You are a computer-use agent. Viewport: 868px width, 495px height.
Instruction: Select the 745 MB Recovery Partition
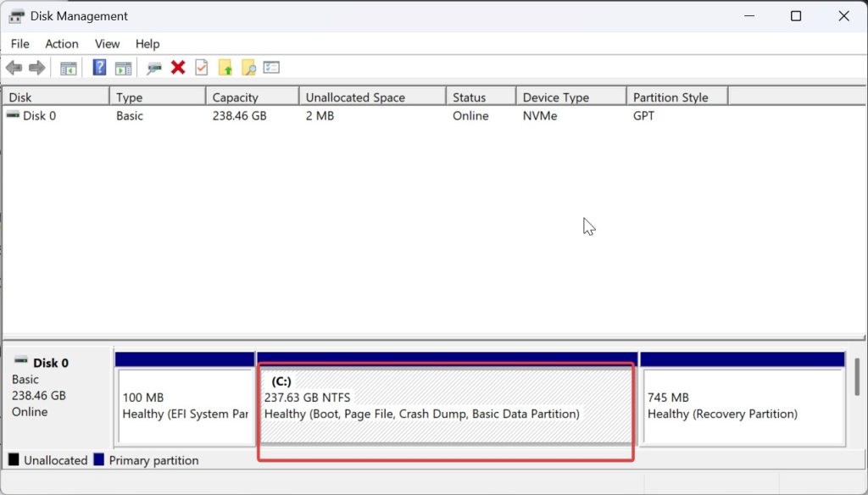(743, 405)
